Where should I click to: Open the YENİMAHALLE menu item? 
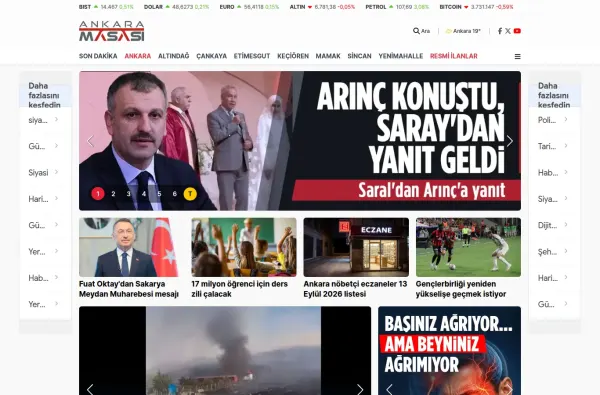tap(401, 56)
